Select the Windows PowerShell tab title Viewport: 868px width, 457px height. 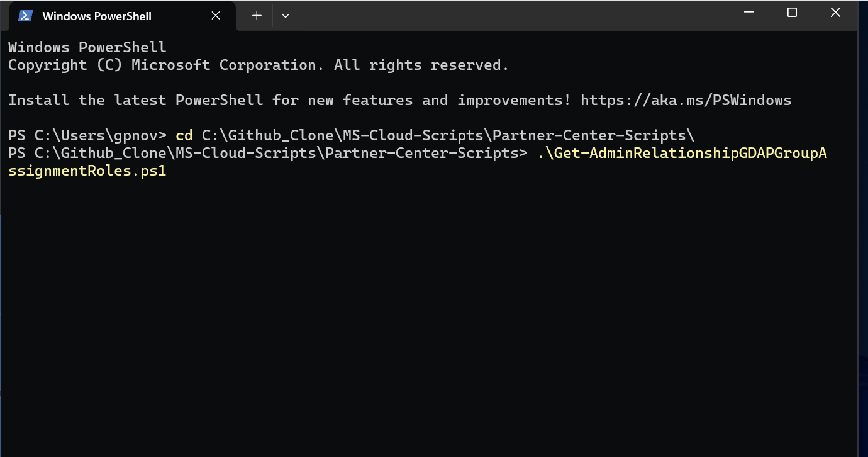(x=97, y=16)
